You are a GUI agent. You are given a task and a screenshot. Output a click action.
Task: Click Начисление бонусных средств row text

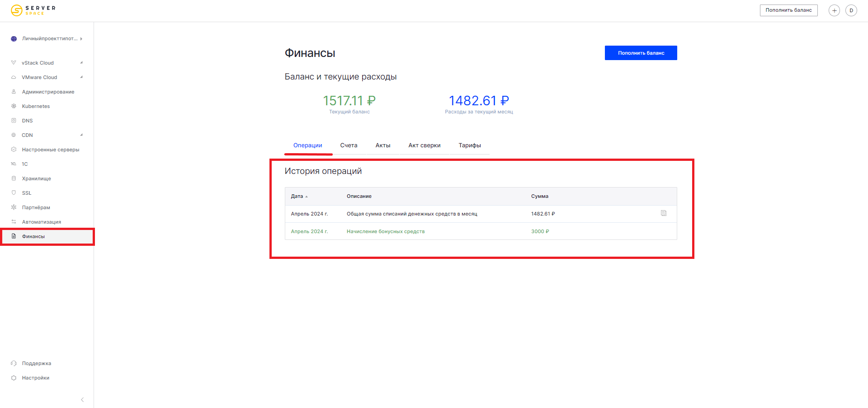(x=386, y=231)
